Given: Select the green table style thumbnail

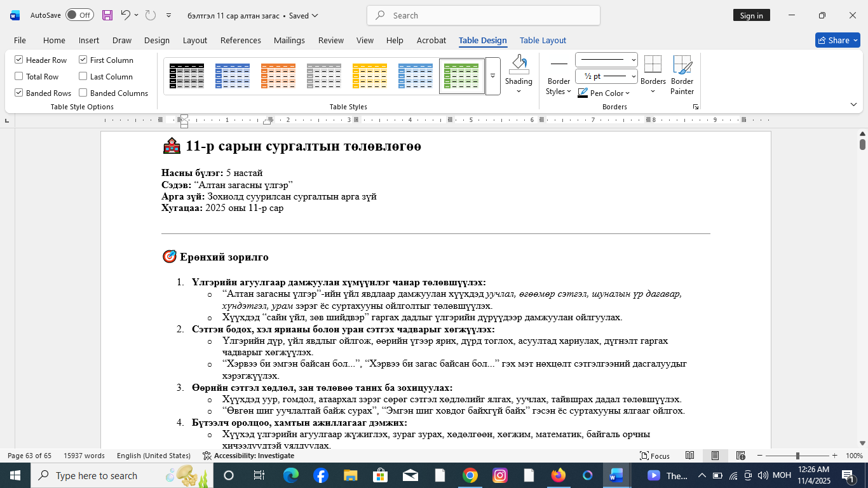Looking at the screenshot, I should click(x=461, y=76).
